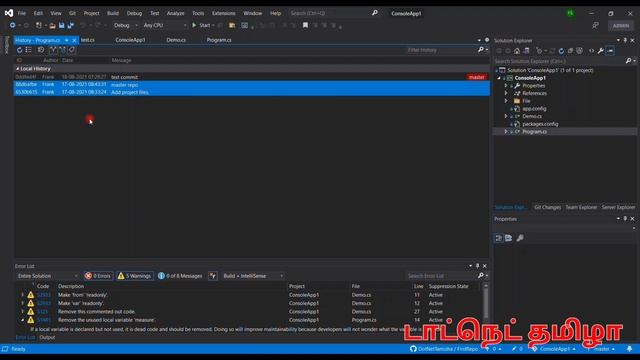The height and width of the screenshot is (360, 640).
Task: Click the Open File folder icon
Action: (52, 25)
